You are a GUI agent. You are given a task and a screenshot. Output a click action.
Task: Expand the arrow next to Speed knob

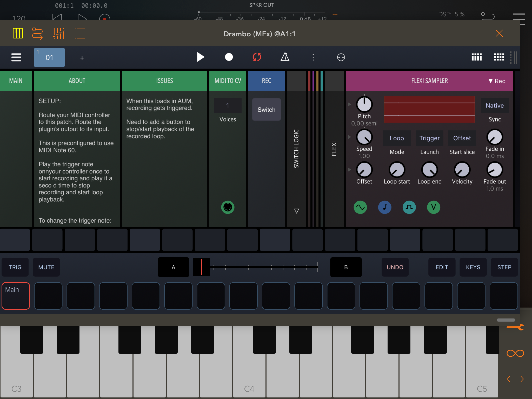[x=349, y=137]
